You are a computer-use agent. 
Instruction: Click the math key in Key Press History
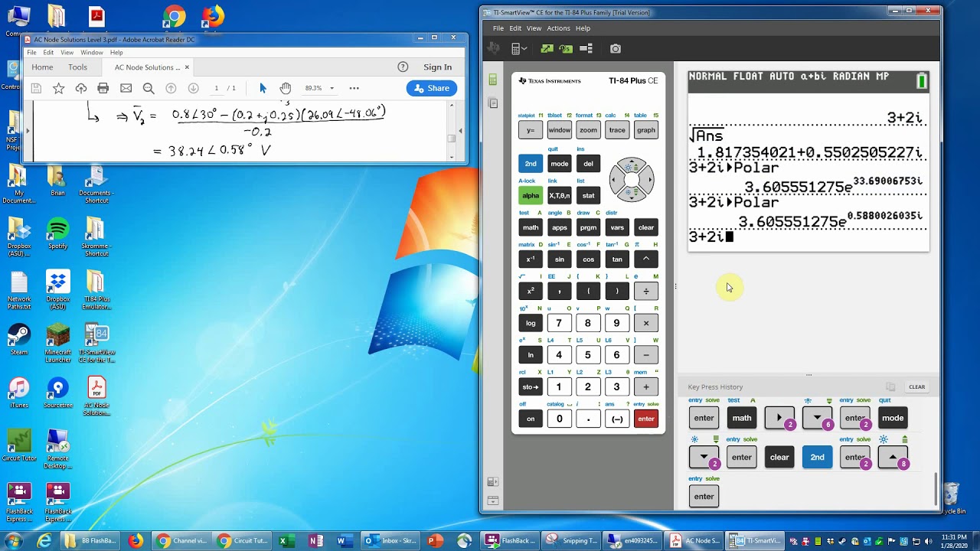[742, 418]
